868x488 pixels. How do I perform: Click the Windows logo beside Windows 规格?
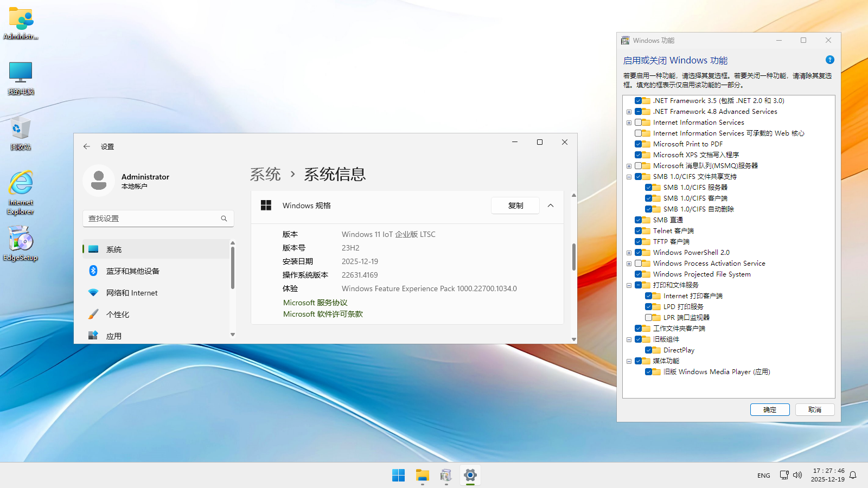click(266, 206)
